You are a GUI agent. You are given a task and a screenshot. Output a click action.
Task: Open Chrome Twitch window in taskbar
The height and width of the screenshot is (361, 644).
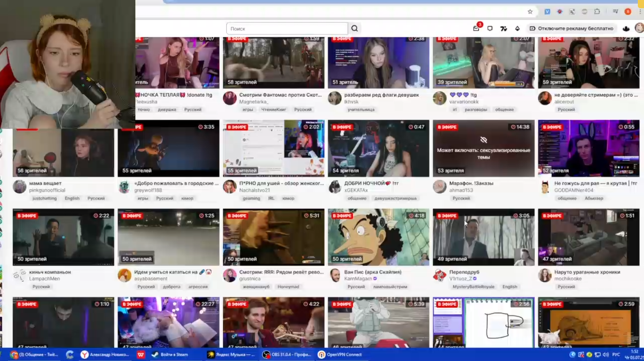coord(34,354)
